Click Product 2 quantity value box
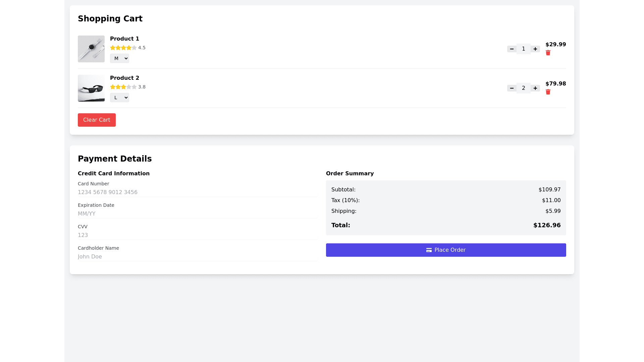The height and width of the screenshot is (362, 644). (x=523, y=88)
